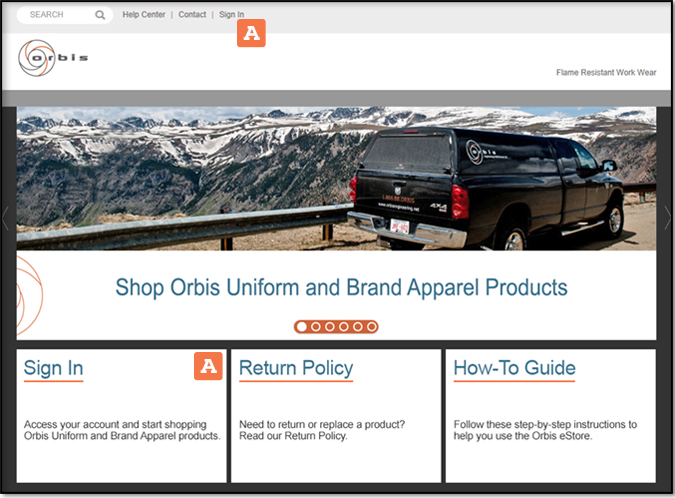The width and height of the screenshot is (675, 498).
Task: Open the Return Policy card heading
Action: click(x=296, y=368)
